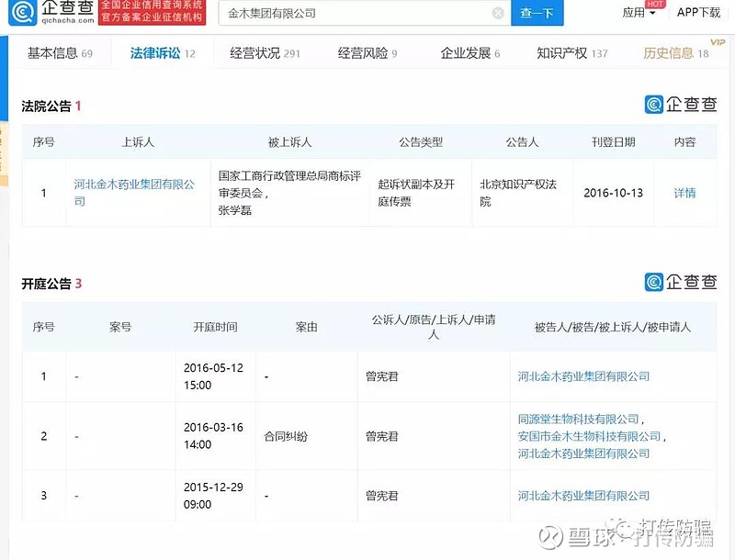Open 详情 link in court announcement row
The width and height of the screenshot is (735, 560).
tap(684, 193)
